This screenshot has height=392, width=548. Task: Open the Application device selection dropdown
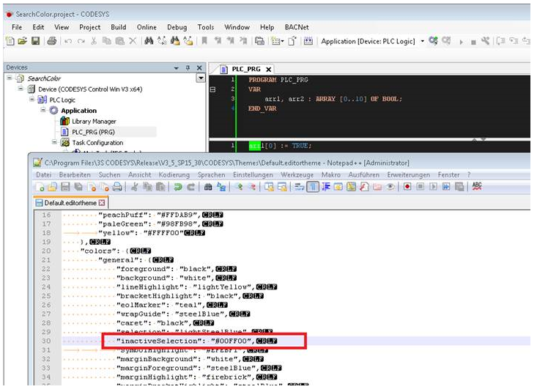click(422, 41)
